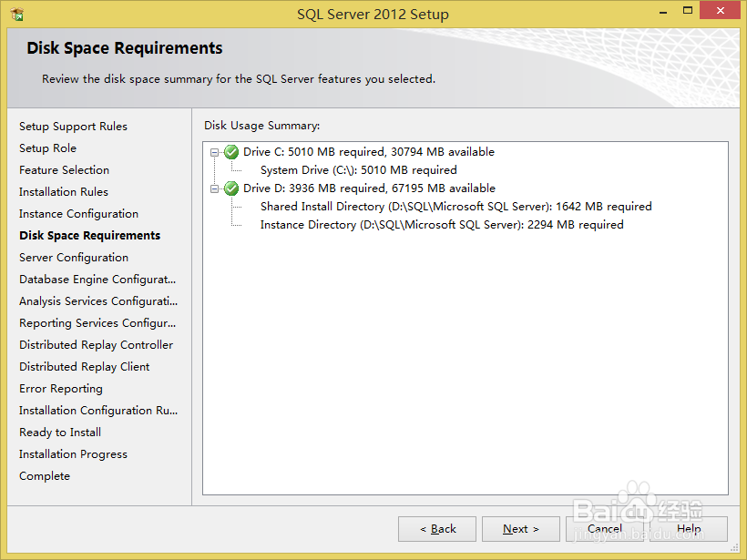747x560 pixels.
Task: Select the Disk Space Requirements step
Action: (x=89, y=235)
